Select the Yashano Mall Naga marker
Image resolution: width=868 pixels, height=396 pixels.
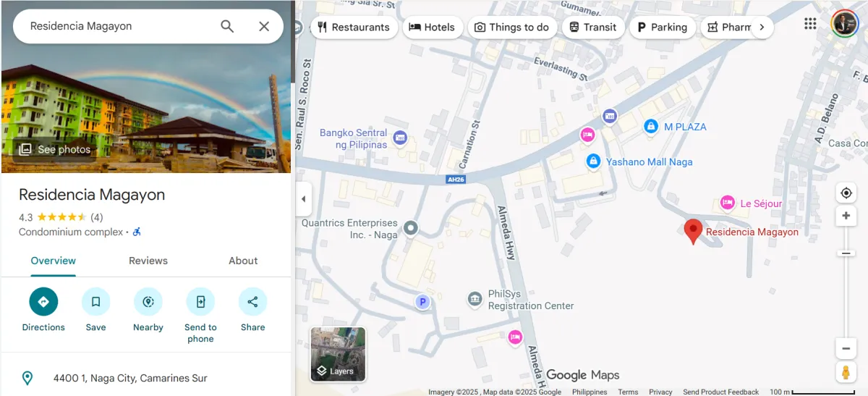pos(593,161)
